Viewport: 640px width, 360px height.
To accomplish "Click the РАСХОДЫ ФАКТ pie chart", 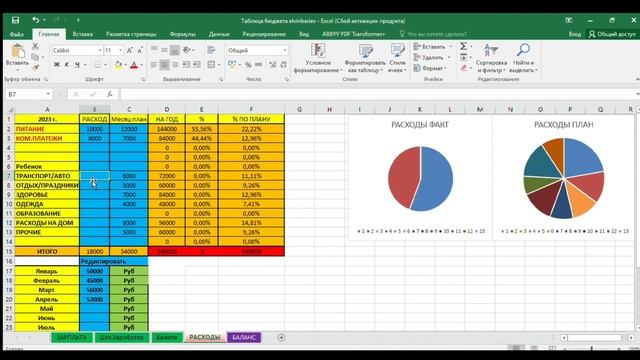I will click(x=420, y=179).
